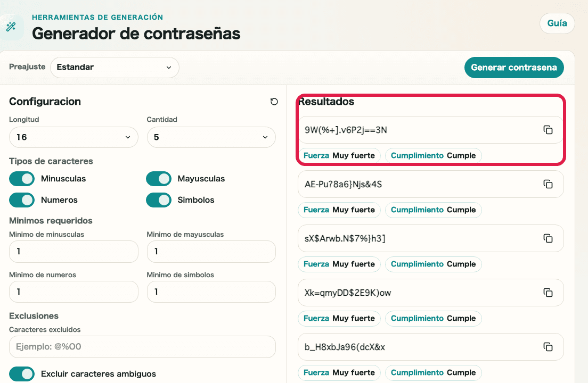Toggle the Numeros character option

click(22, 200)
